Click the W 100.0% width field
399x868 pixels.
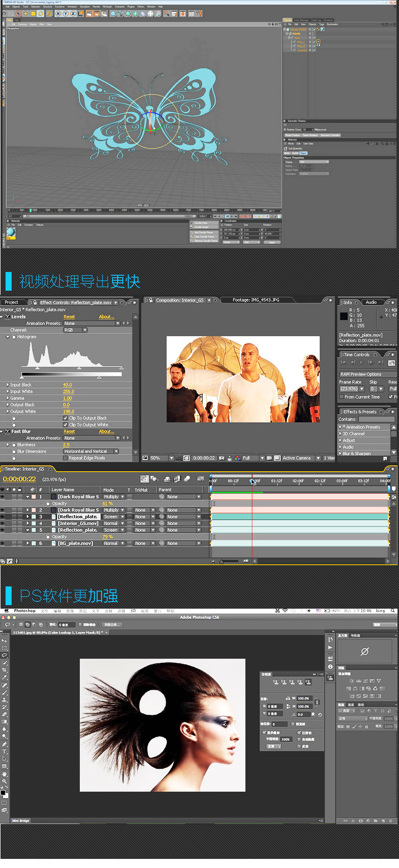[304, 698]
